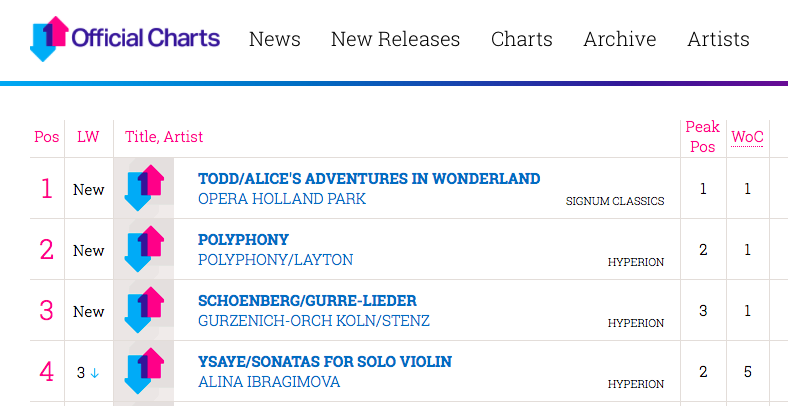Select the Polyphony/Layton artist link
This screenshot has width=788, height=406.
(x=275, y=260)
